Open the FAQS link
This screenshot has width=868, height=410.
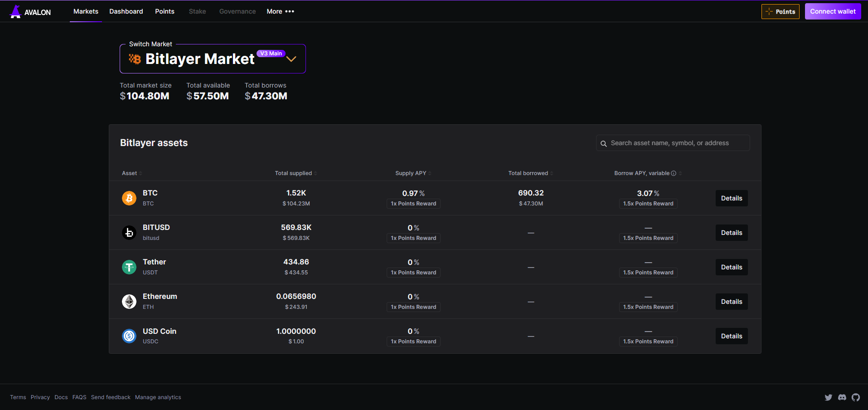(79, 397)
